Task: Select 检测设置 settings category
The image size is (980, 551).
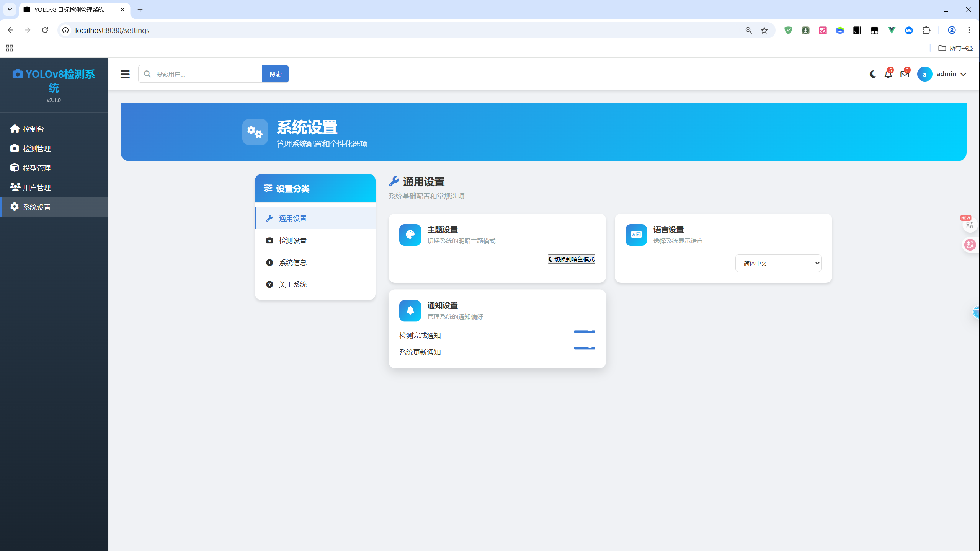Action: [x=292, y=240]
